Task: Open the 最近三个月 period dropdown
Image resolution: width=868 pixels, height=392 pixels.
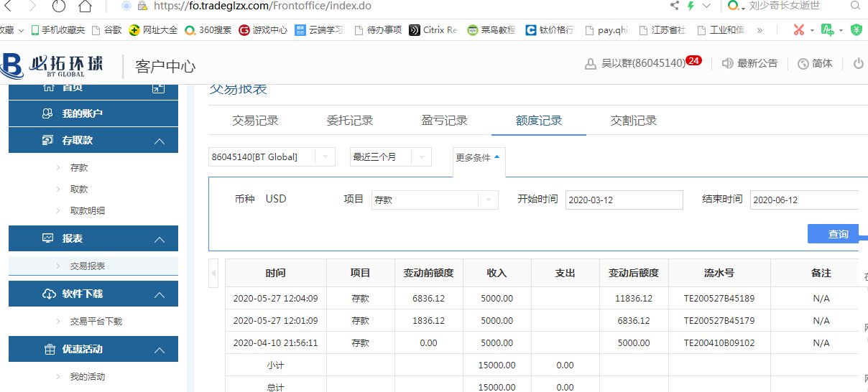Action: pyautogui.click(x=390, y=157)
